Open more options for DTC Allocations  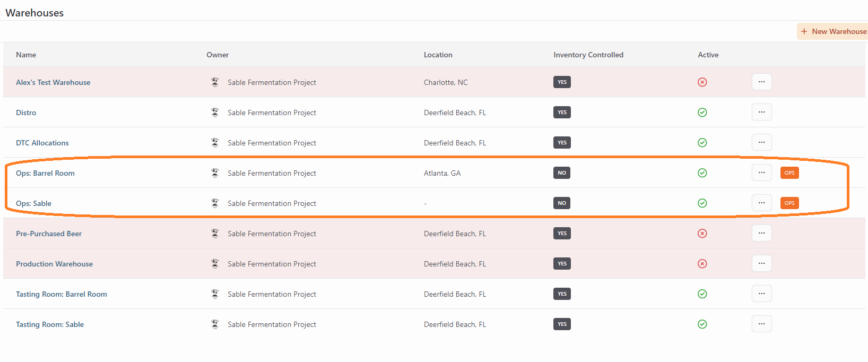point(761,142)
